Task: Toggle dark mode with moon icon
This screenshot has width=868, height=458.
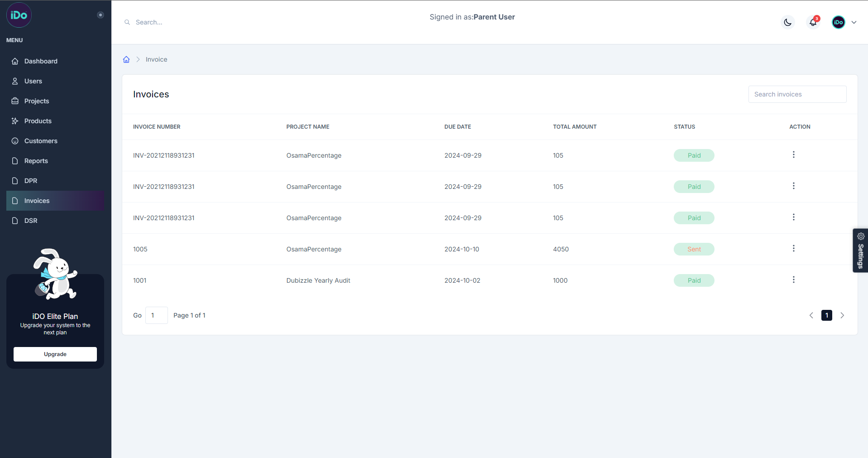Action: click(787, 22)
